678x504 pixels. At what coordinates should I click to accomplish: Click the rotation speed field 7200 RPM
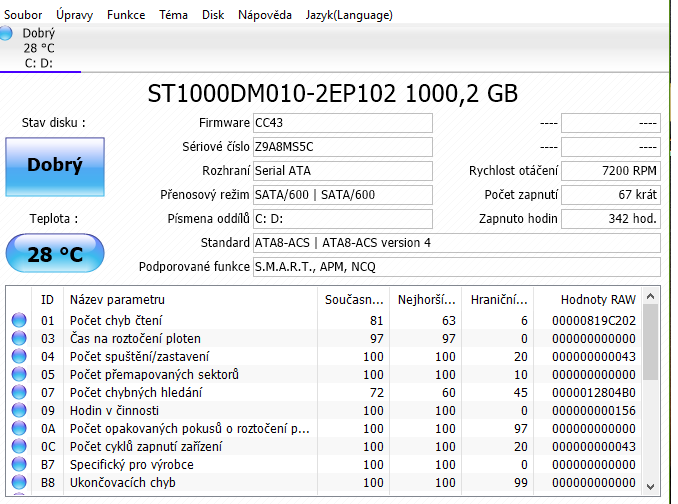tap(611, 171)
